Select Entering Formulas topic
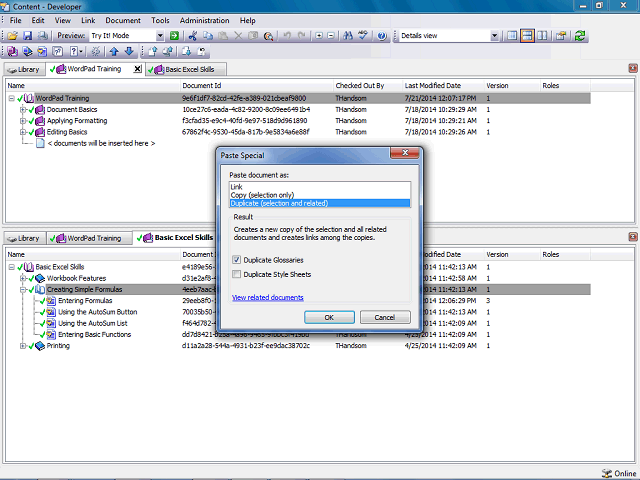Image resolution: width=640 pixels, height=480 pixels. click(85, 301)
